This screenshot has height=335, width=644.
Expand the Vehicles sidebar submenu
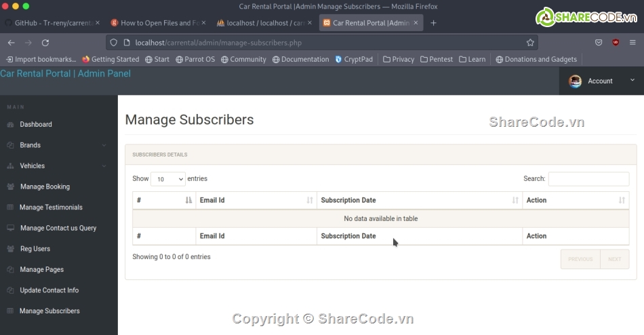click(x=104, y=166)
